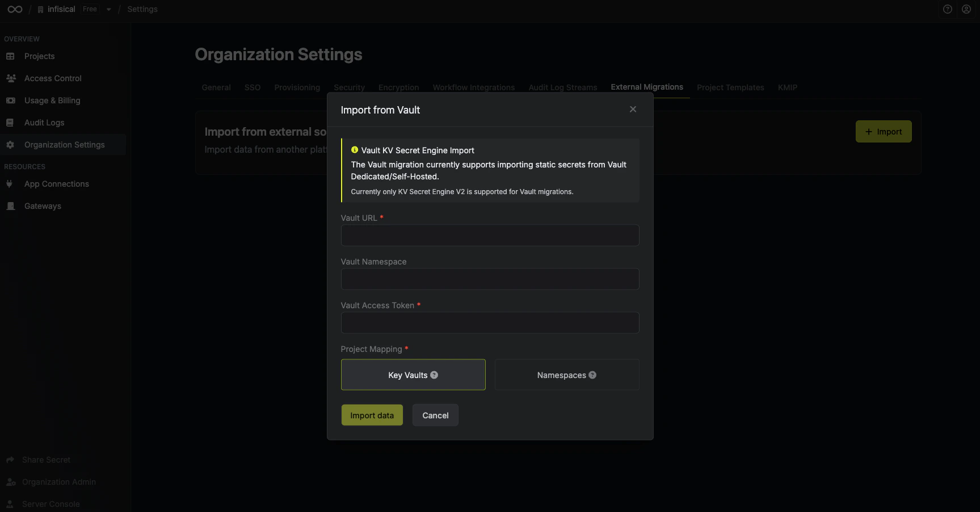This screenshot has height=512, width=980.
Task: Open Usage & Billing page
Action: [52, 100]
